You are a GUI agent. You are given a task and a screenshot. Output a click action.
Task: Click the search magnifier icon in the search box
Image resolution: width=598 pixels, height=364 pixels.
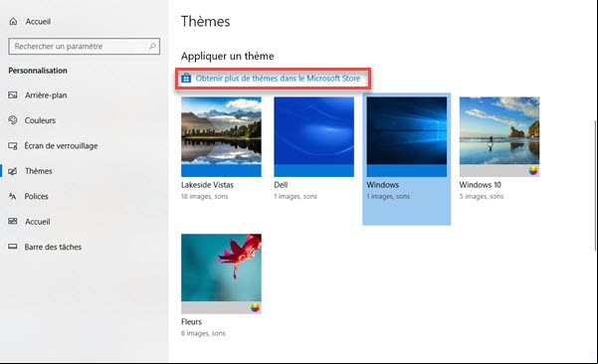coord(152,46)
